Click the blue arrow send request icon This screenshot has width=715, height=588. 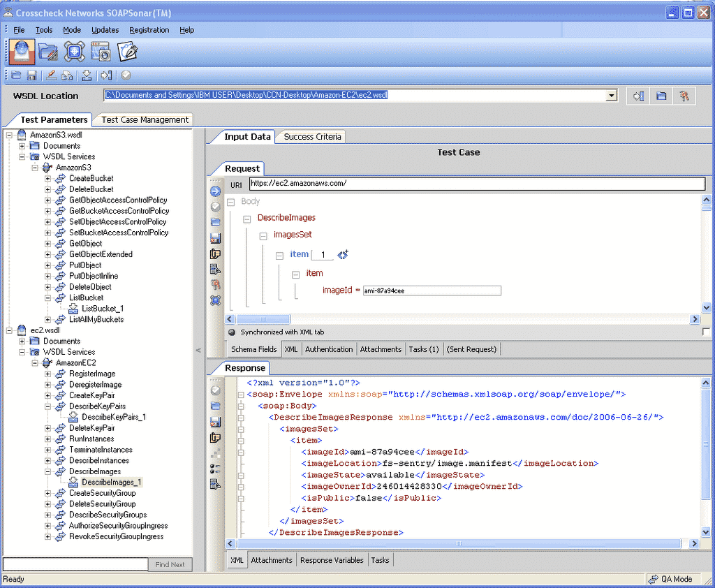point(216,191)
